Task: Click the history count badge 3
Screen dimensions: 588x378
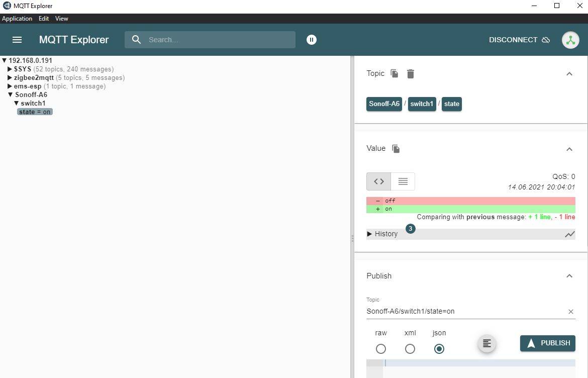Action: [410, 228]
